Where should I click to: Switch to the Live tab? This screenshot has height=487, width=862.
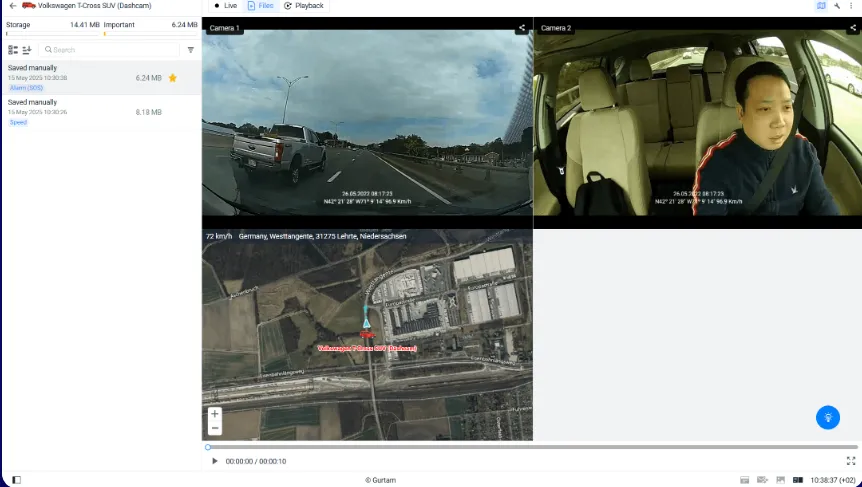click(225, 5)
